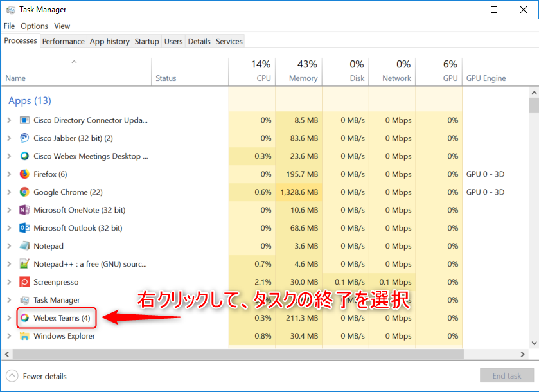Image resolution: width=539 pixels, height=392 pixels.
Task: Select the Notepad process name
Action: point(48,246)
